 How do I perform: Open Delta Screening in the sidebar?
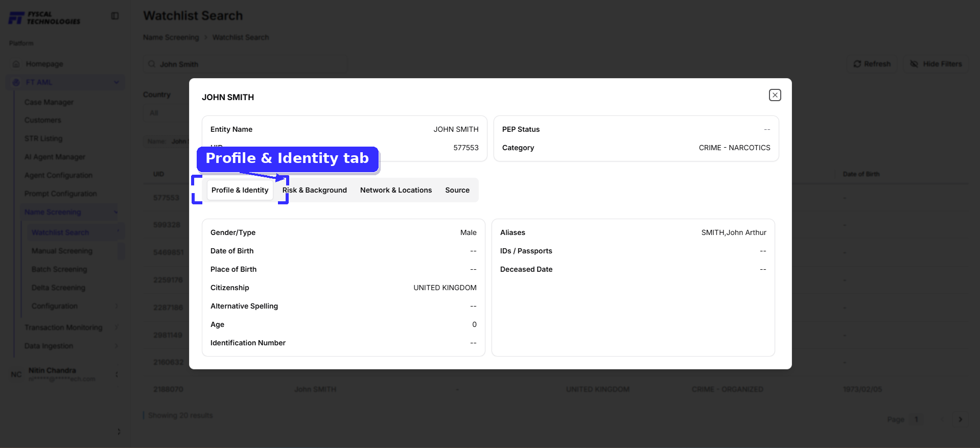(x=58, y=288)
